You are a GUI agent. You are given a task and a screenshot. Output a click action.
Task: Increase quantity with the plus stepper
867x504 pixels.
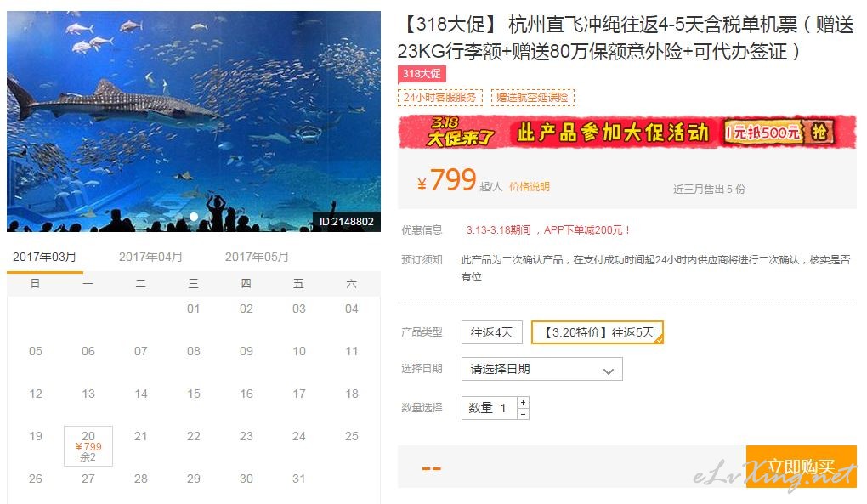(523, 402)
